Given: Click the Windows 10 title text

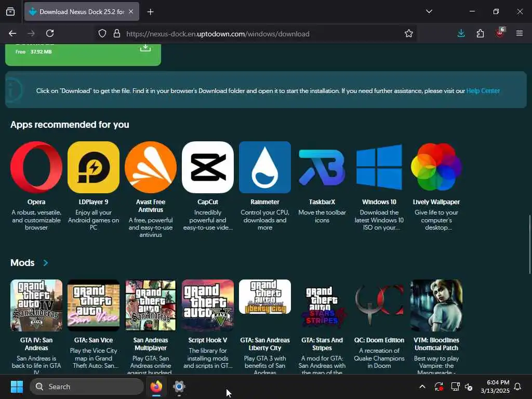Looking at the screenshot, I should click(379, 202).
